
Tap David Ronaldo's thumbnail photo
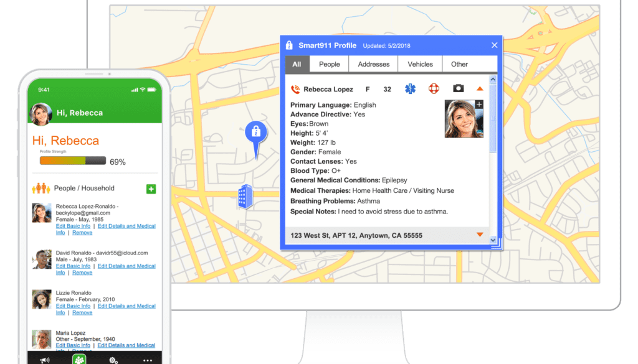[x=42, y=259]
